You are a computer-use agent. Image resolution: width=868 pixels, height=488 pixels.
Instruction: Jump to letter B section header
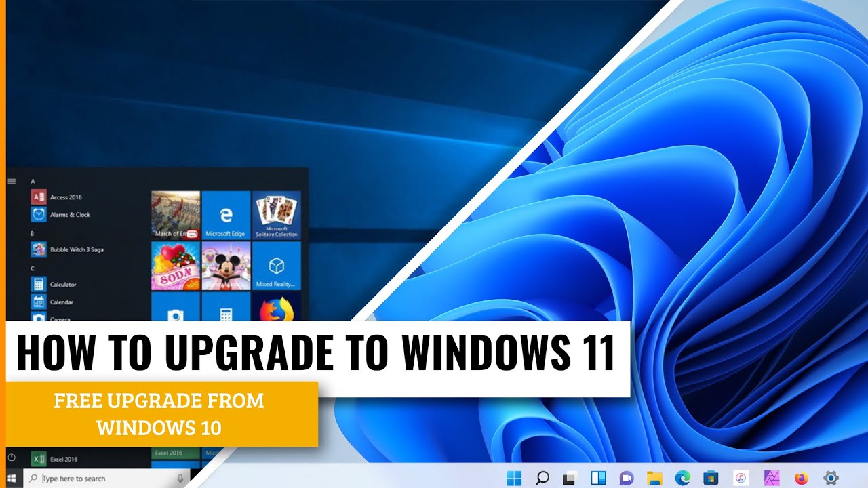tap(33, 232)
